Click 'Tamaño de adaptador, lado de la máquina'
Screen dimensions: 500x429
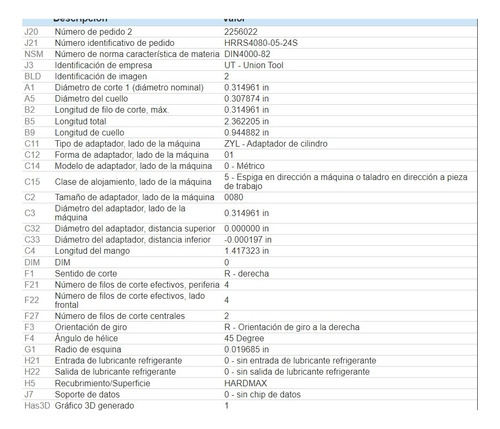pos(134,197)
